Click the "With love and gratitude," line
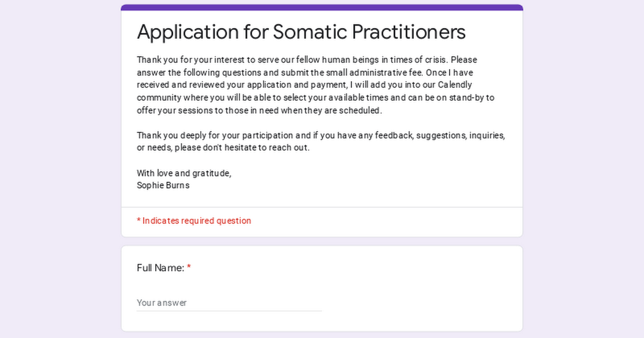 [184, 173]
